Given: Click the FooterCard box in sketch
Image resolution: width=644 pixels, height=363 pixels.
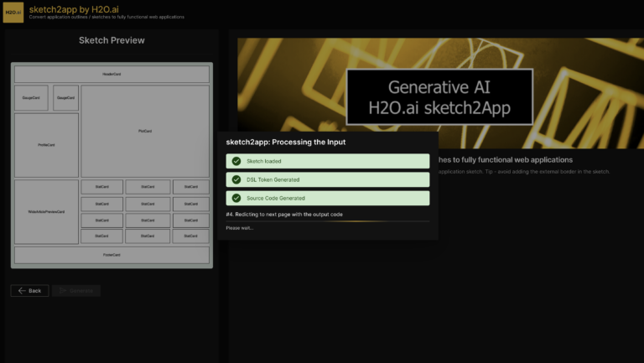Looking at the screenshot, I should click(112, 255).
